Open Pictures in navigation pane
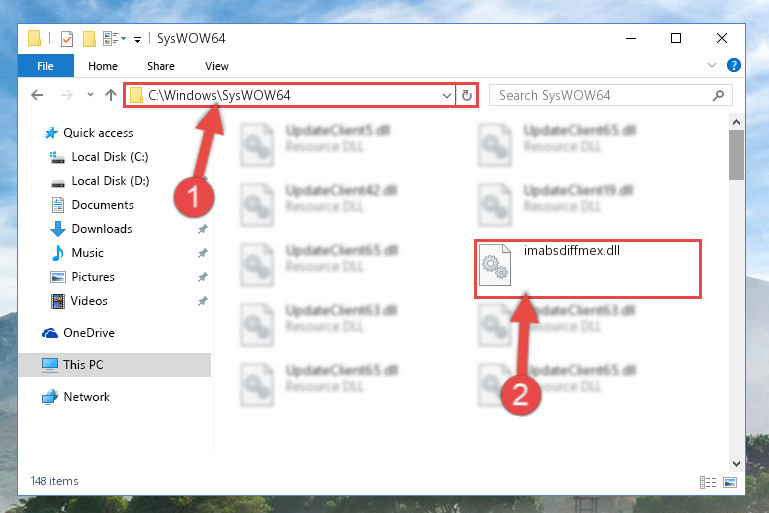Image resolution: width=769 pixels, height=513 pixels. (93, 277)
